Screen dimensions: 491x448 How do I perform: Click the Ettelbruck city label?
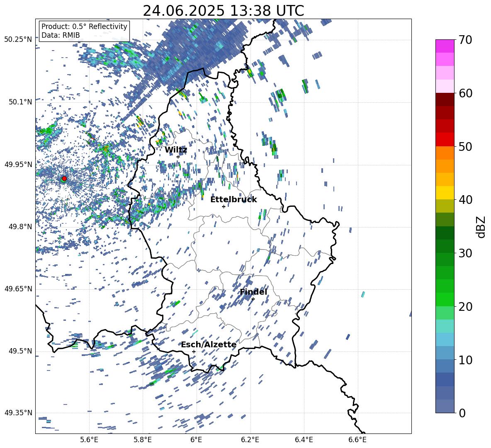point(233,200)
